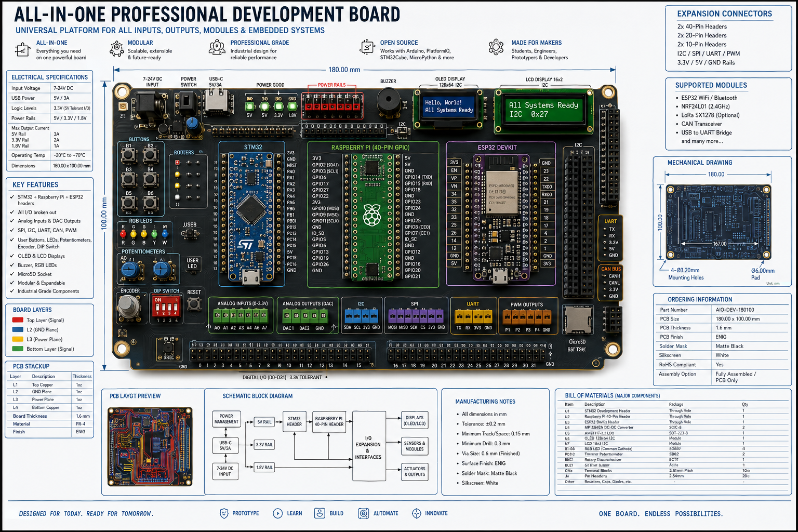Click the All-In-One board icon
Screen dimensions: 798x532
pos(23,50)
